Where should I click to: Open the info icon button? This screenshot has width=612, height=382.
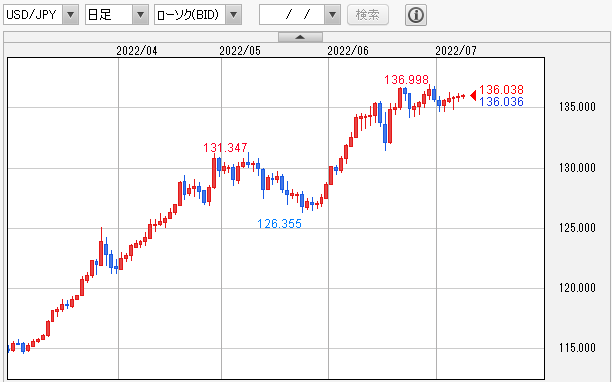(416, 15)
